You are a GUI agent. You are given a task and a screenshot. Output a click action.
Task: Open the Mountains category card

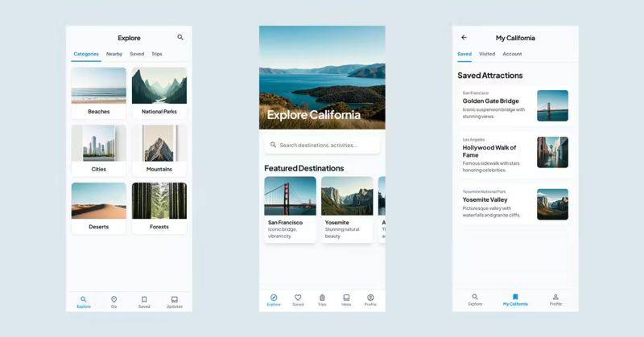point(159,150)
